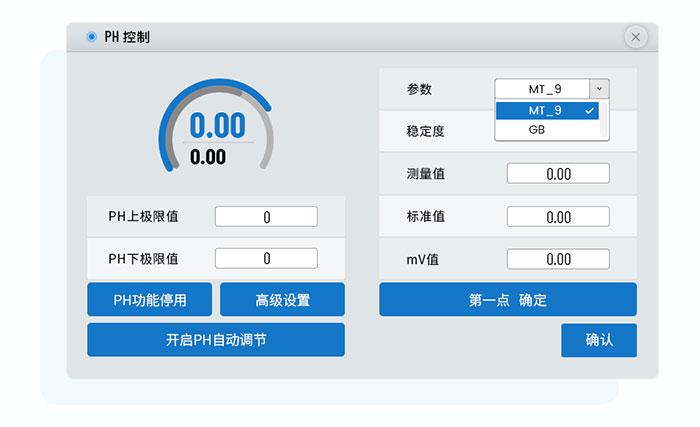The height and width of the screenshot is (427, 700).
Task: Select the PH 控制 radio button
Action: click(91, 37)
